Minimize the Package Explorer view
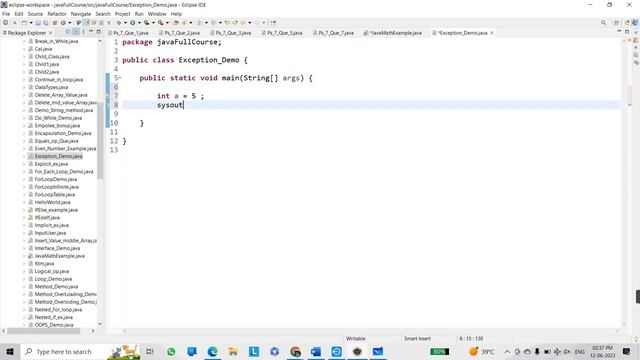640x360 pixels. point(91,31)
